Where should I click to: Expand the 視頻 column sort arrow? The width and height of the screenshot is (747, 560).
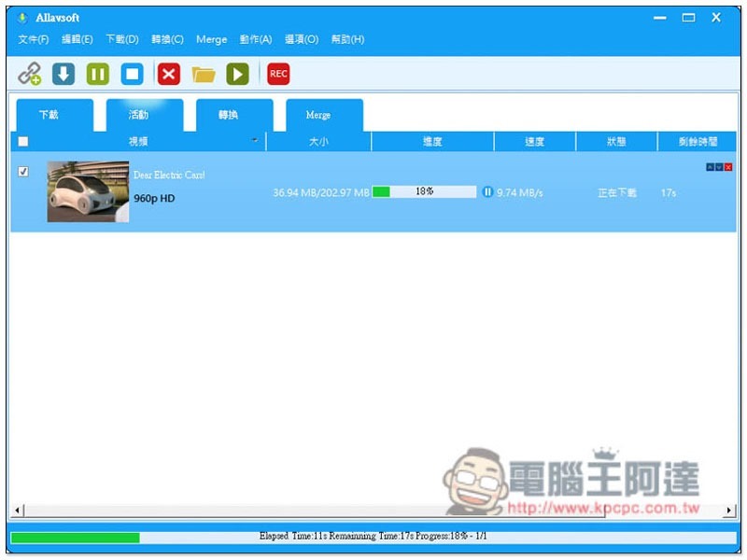point(255,142)
